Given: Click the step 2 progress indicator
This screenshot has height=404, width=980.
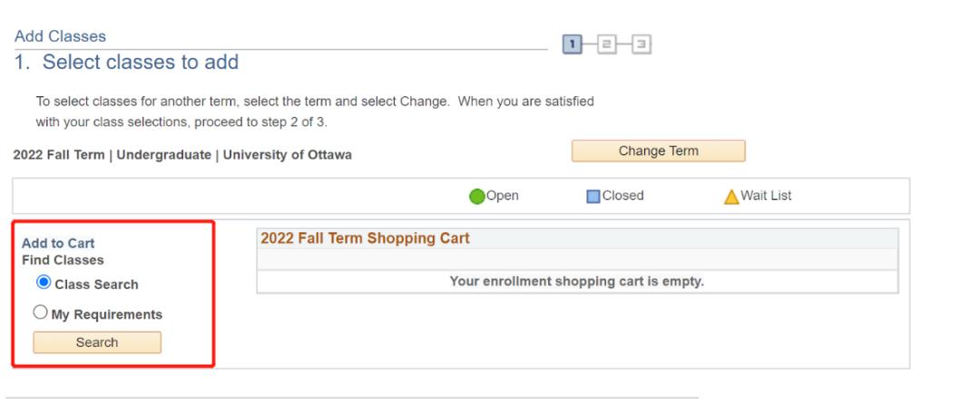Looking at the screenshot, I should [x=606, y=44].
